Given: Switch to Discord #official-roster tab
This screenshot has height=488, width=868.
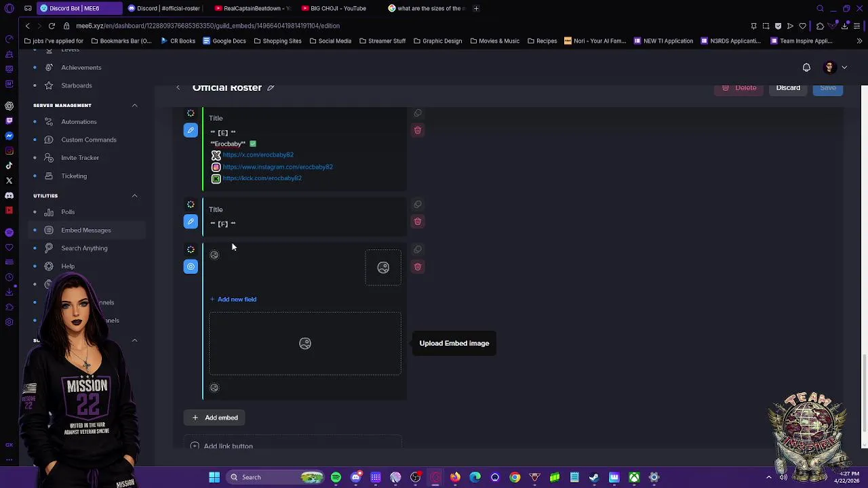Looking at the screenshot, I should pos(163,8).
